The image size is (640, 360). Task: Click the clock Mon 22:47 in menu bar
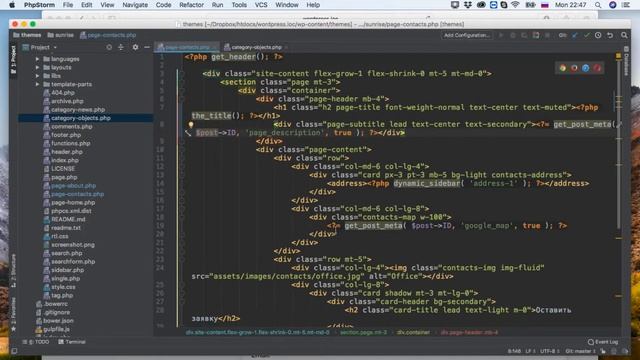click(x=570, y=5)
